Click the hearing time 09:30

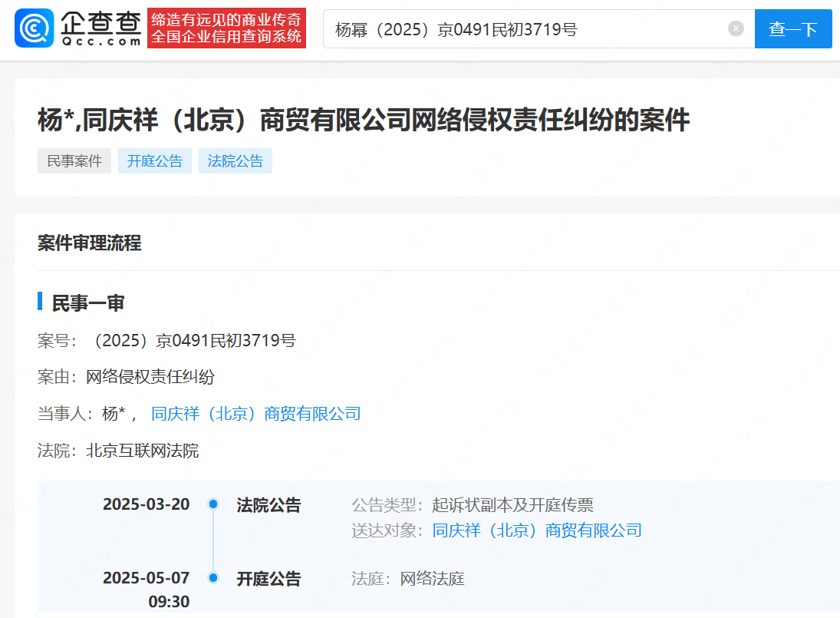[169, 602]
